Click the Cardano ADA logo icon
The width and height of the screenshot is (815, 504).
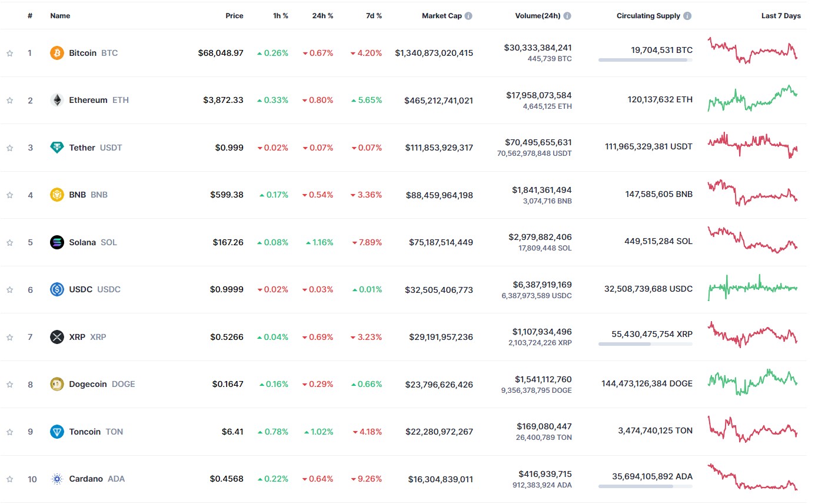(x=56, y=479)
